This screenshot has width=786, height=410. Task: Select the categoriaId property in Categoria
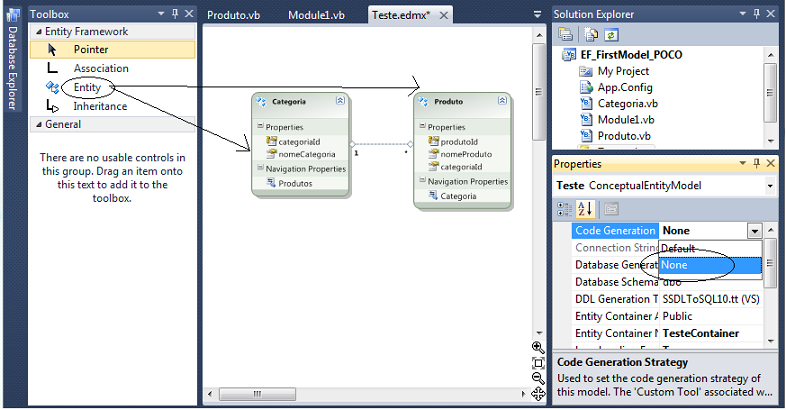point(299,142)
